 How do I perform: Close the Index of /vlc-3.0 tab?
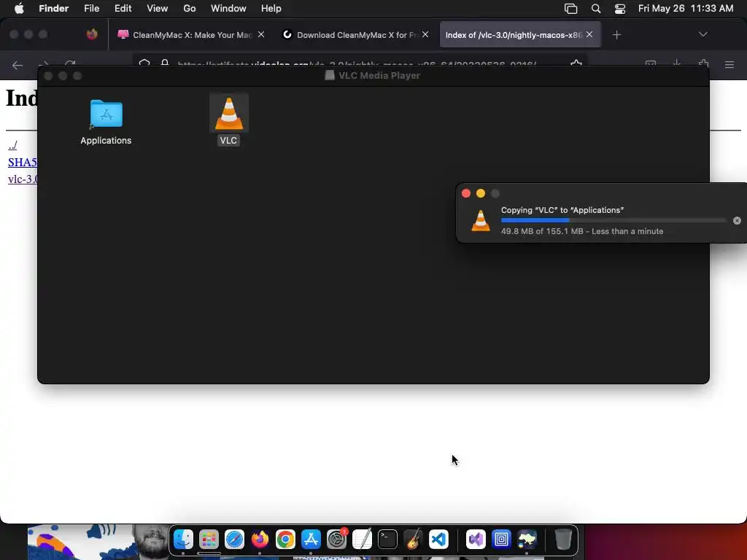click(589, 34)
